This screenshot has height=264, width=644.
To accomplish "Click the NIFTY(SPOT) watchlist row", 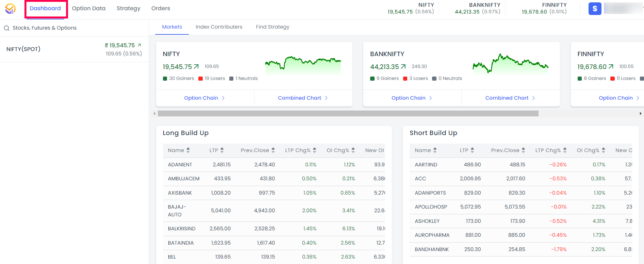I will [x=74, y=49].
